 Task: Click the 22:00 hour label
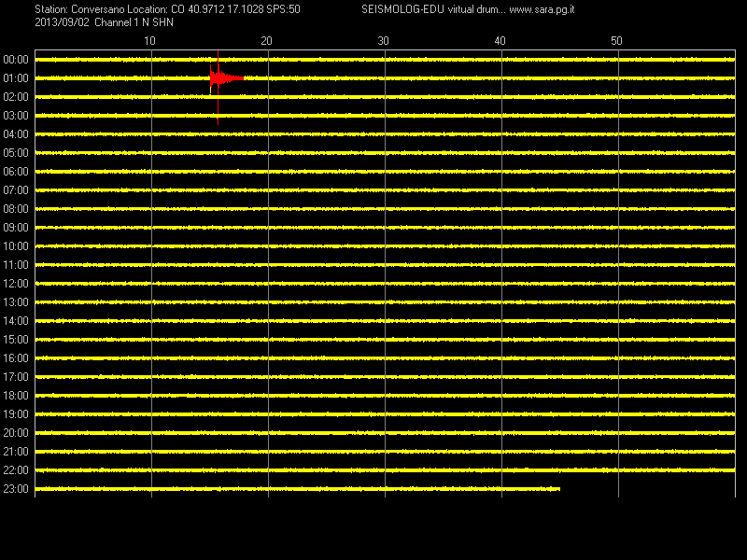pos(16,470)
